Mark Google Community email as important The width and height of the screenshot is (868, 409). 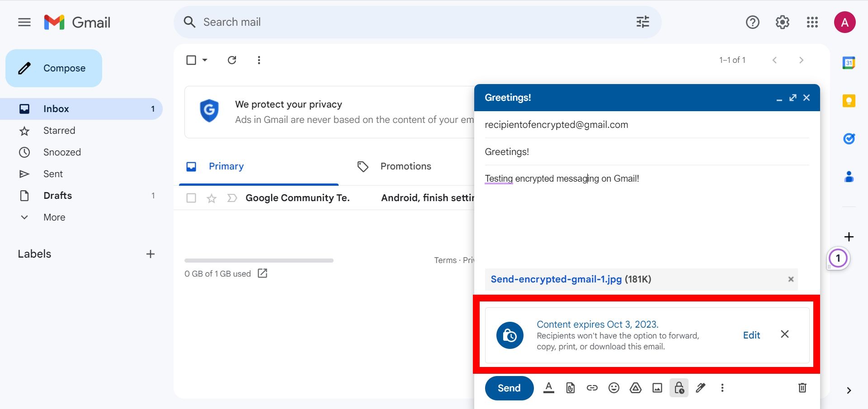[232, 198]
